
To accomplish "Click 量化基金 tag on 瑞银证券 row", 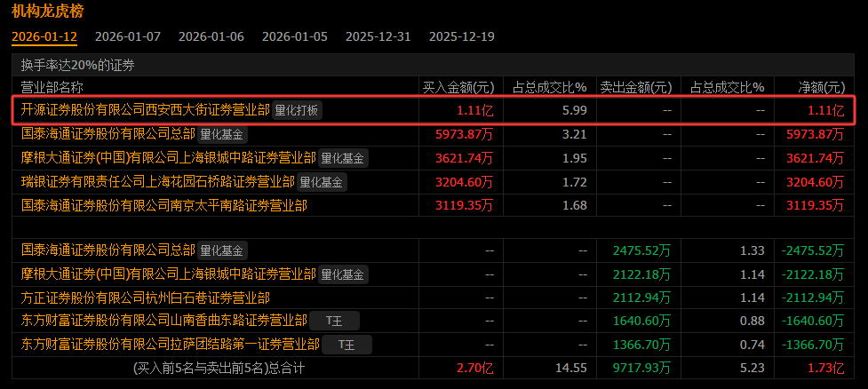I will click(323, 182).
